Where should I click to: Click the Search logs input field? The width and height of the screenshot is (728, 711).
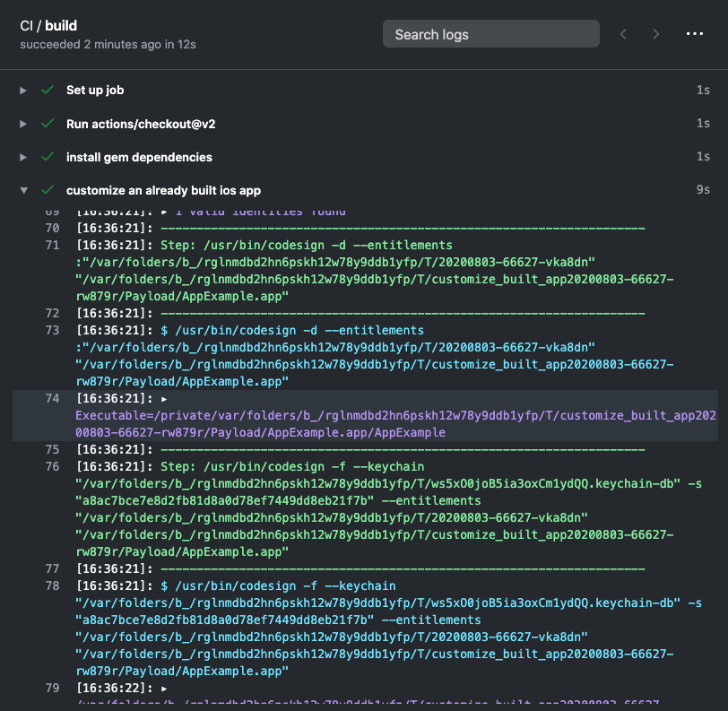[x=490, y=34]
